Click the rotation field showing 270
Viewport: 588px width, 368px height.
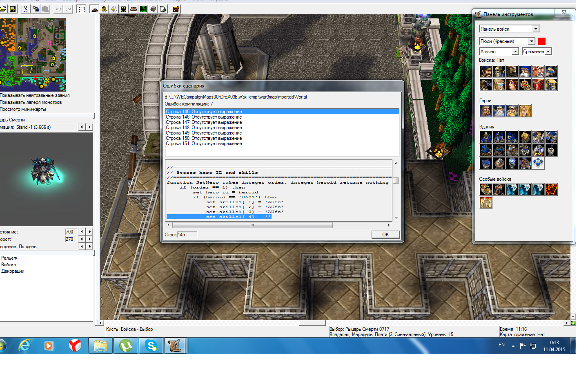tap(71, 239)
